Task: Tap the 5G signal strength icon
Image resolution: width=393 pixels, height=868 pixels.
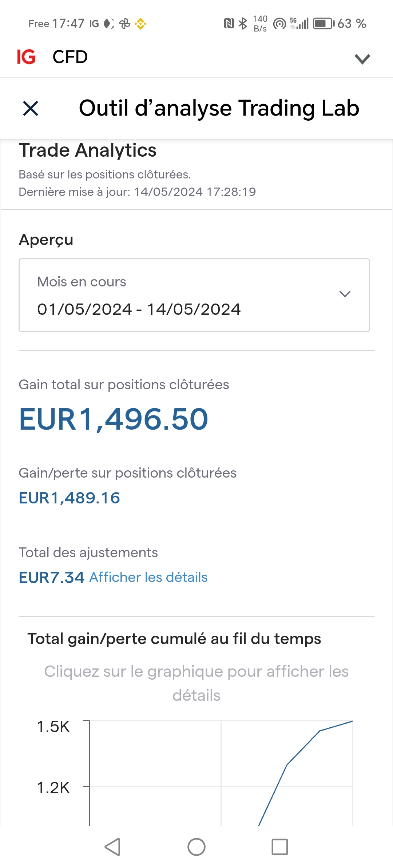Action: (299, 24)
